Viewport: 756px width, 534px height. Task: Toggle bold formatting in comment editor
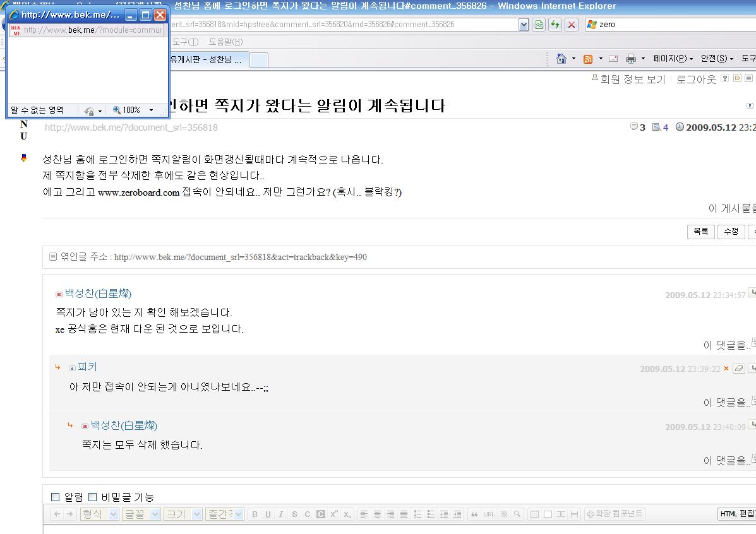pyautogui.click(x=255, y=514)
